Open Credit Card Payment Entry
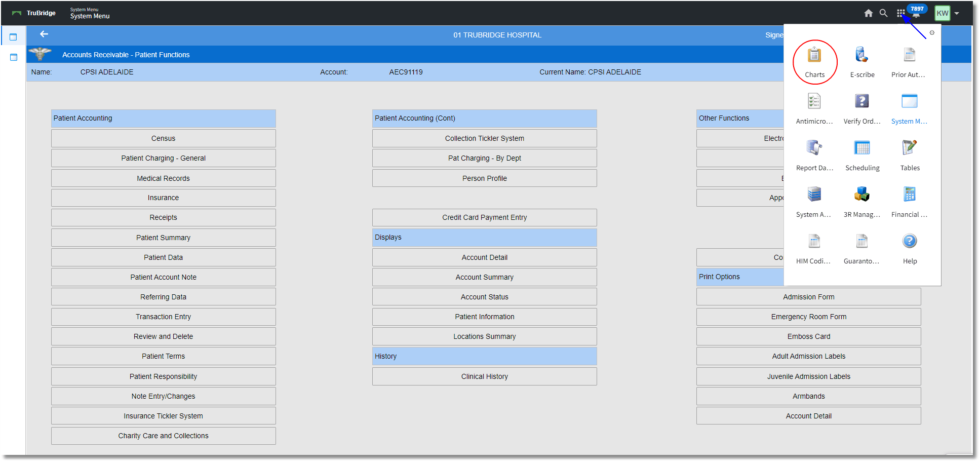The width and height of the screenshot is (980, 462). pos(484,217)
